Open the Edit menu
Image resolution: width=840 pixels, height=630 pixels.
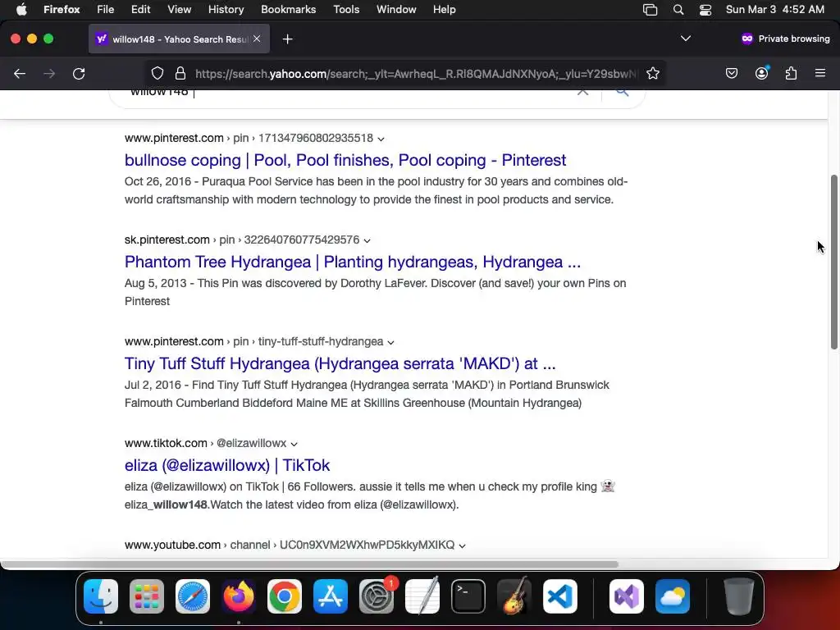click(x=141, y=10)
